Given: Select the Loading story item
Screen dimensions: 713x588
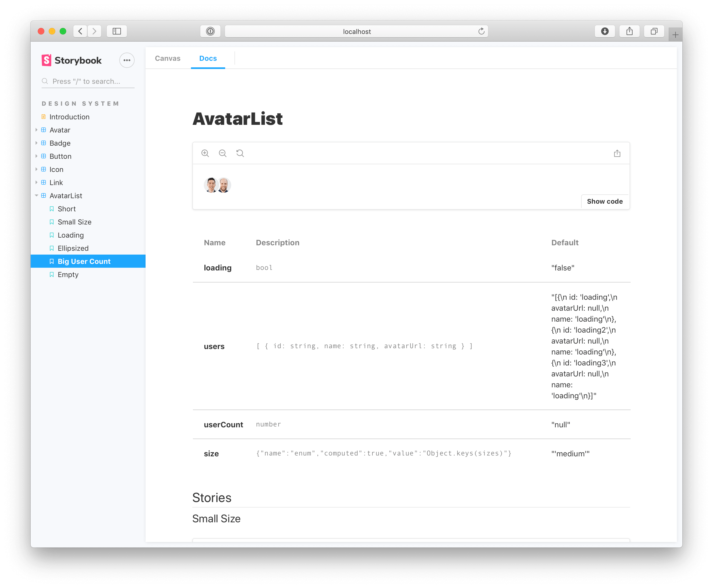Looking at the screenshot, I should click(71, 235).
